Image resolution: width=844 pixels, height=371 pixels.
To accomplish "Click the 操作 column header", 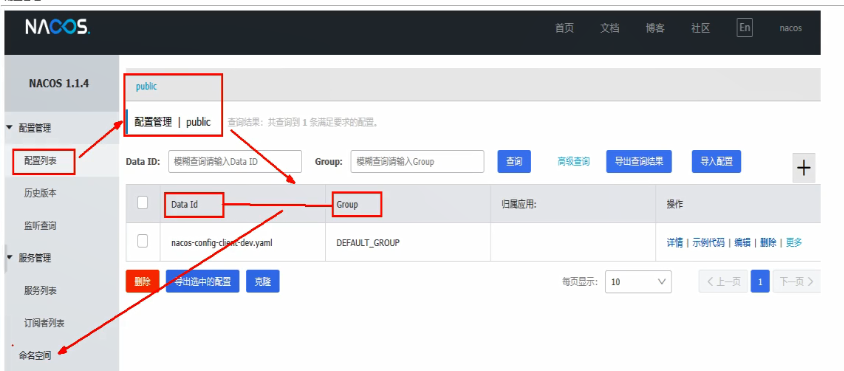I will [675, 205].
